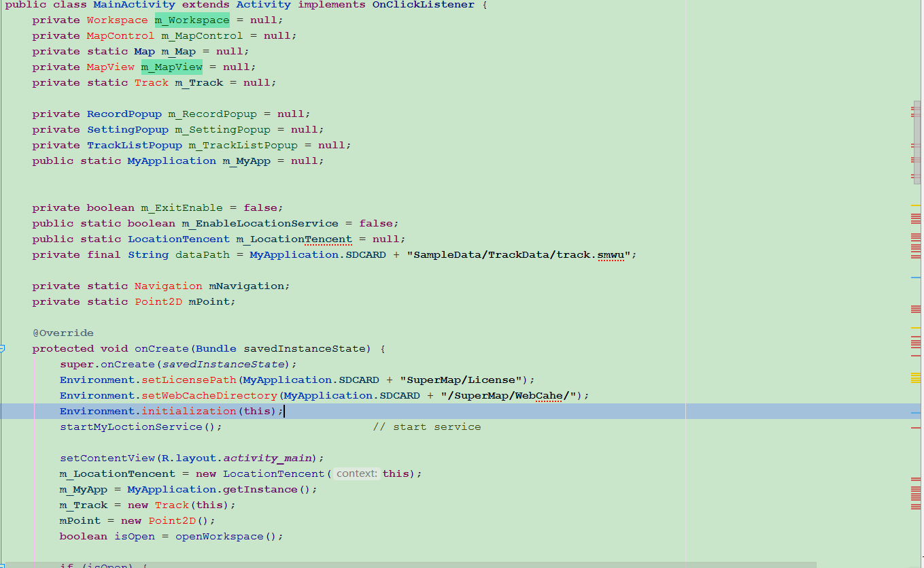Click the red Navigation class reference
The width and height of the screenshot is (924, 568).
point(168,286)
